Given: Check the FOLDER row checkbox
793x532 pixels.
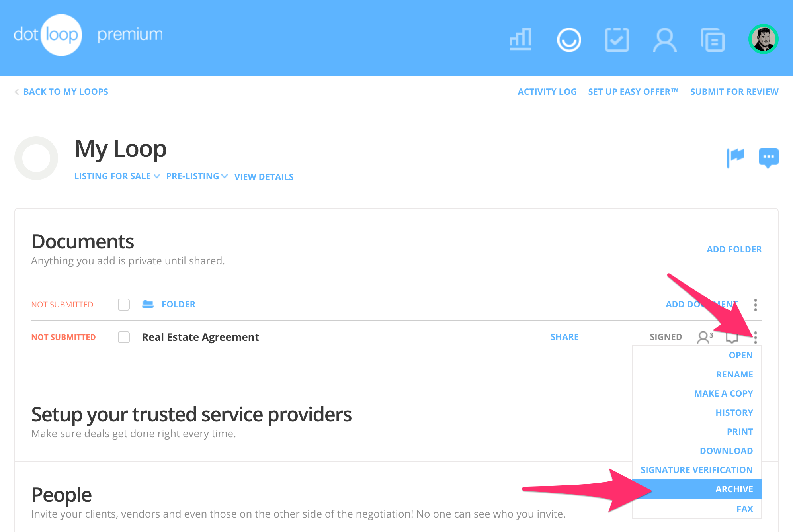Looking at the screenshot, I should pyautogui.click(x=124, y=305).
